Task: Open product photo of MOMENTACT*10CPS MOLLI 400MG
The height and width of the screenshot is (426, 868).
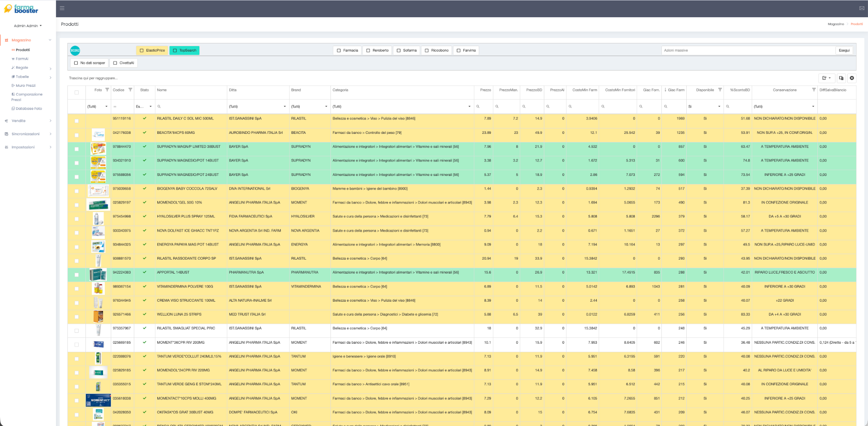Action: pyautogui.click(x=98, y=399)
